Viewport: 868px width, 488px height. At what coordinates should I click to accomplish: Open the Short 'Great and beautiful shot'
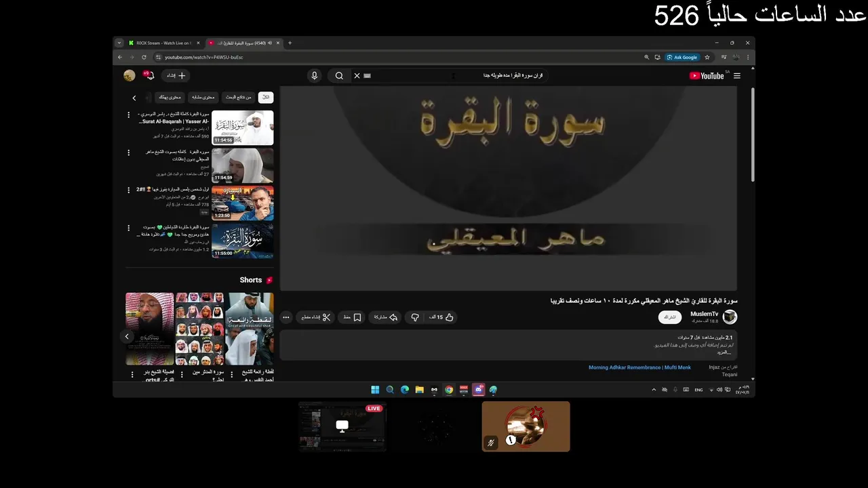249,329
